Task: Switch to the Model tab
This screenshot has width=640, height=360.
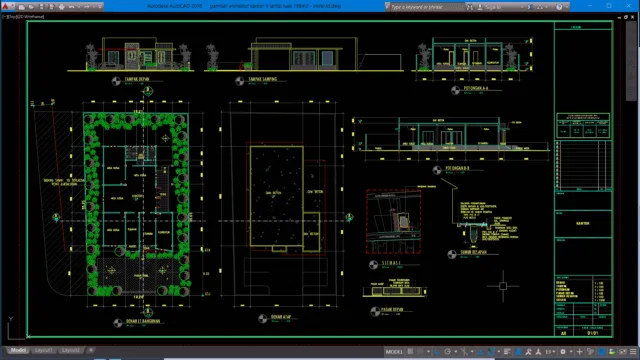Action: 18,350
